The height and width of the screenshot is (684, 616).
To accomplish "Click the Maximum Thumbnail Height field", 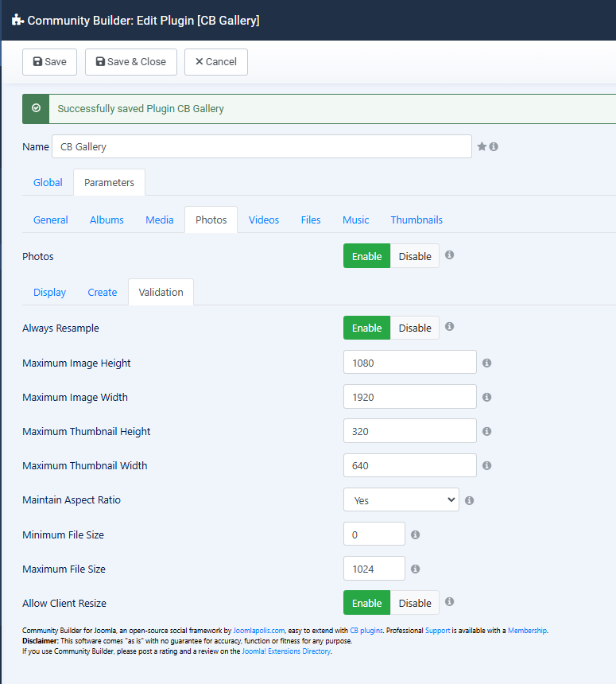I will pyautogui.click(x=410, y=431).
